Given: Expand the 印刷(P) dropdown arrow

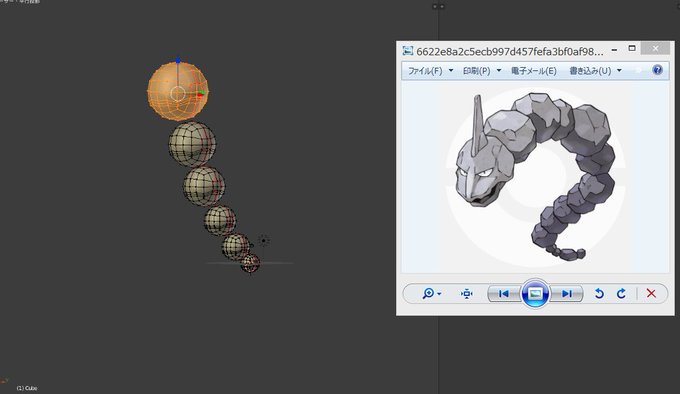Looking at the screenshot, I should tap(499, 70).
